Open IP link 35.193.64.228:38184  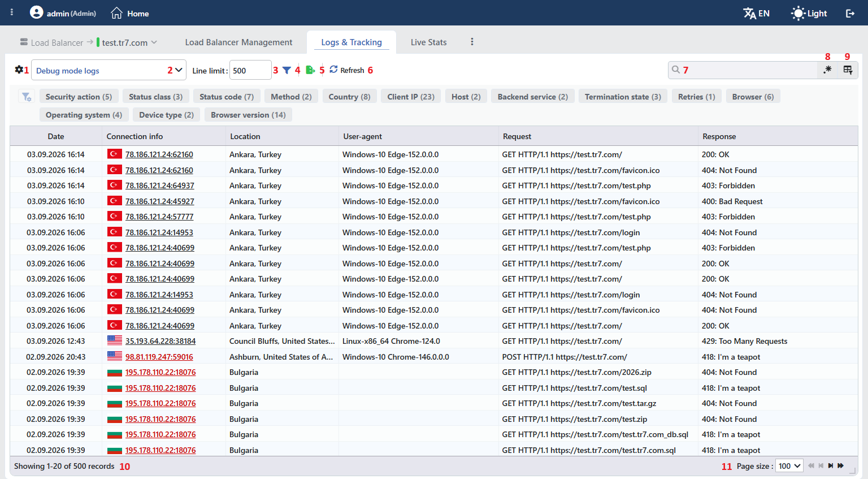click(160, 341)
